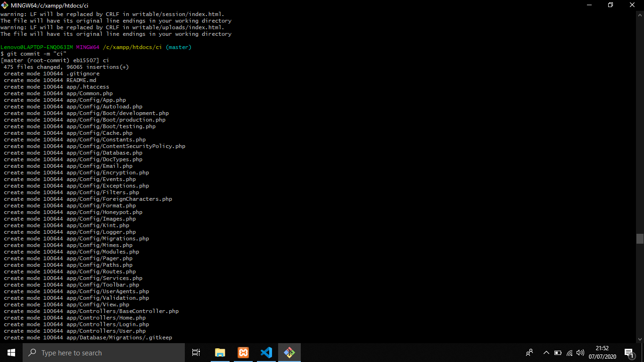Click the "app/Controllers/Home.php" line
The height and width of the screenshot is (362, 644).
(x=74, y=318)
